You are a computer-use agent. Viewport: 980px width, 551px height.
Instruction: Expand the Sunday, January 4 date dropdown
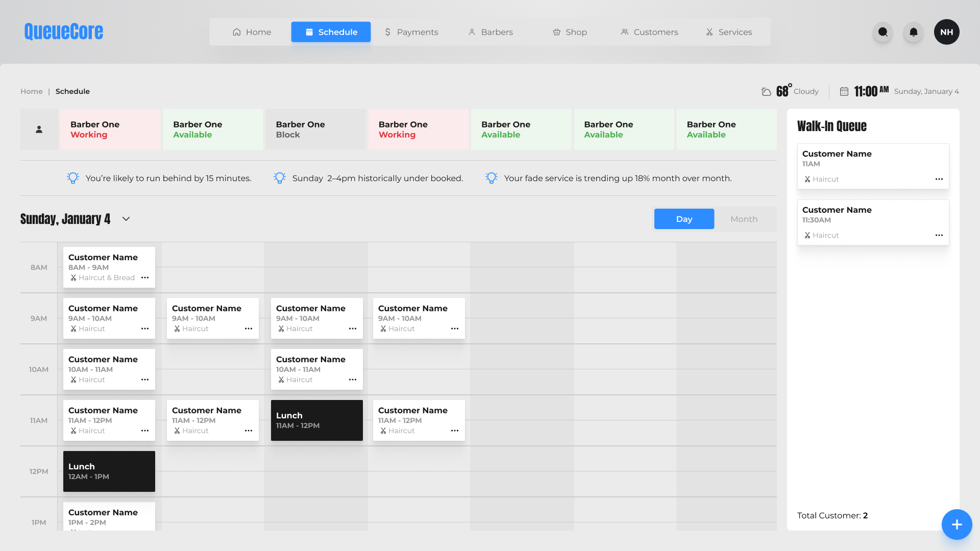click(x=126, y=218)
